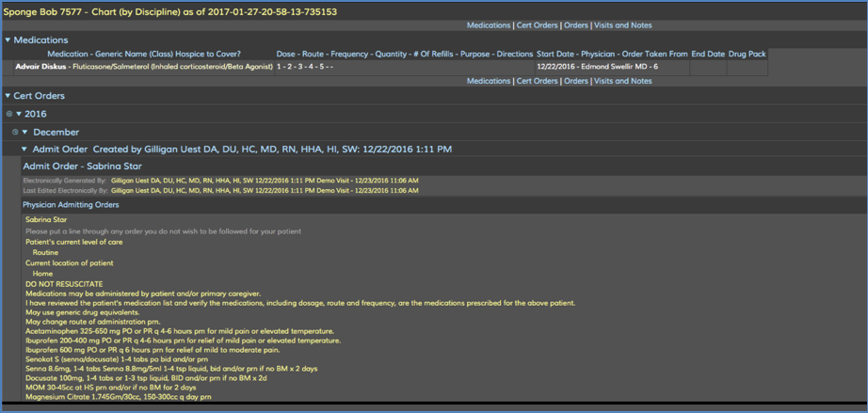
Task: Select the December month label
Action: pyautogui.click(x=56, y=132)
